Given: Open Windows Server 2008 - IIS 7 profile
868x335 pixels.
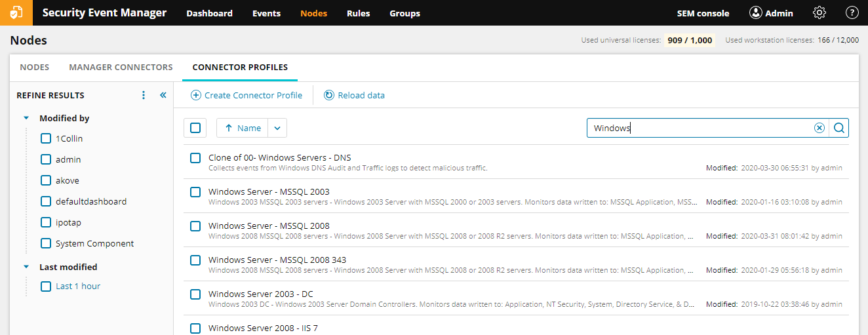Looking at the screenshot, I should 263,328.
